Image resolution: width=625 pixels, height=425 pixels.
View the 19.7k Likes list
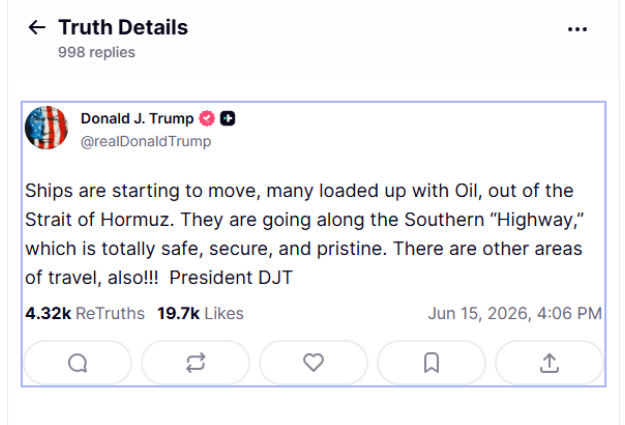200,313
